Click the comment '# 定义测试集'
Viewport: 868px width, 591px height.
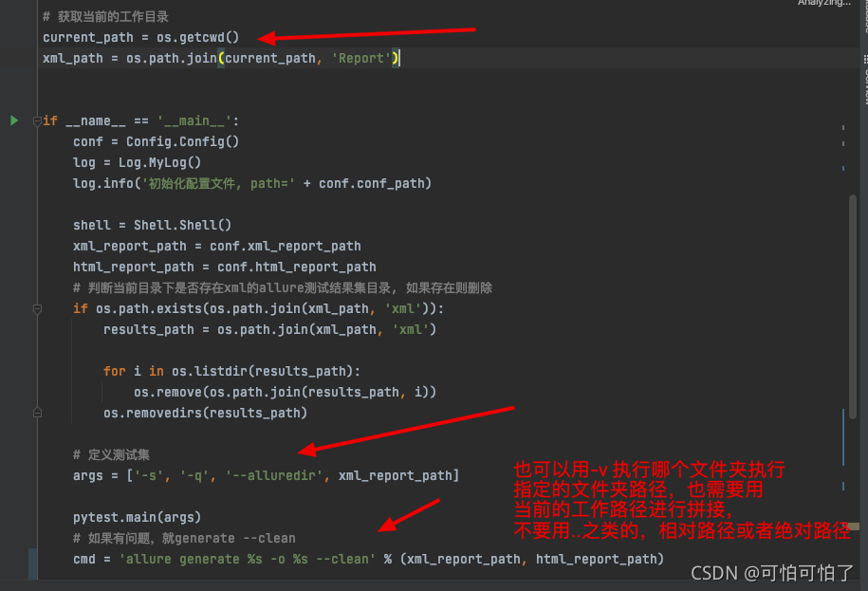click(x=111, y=455)
